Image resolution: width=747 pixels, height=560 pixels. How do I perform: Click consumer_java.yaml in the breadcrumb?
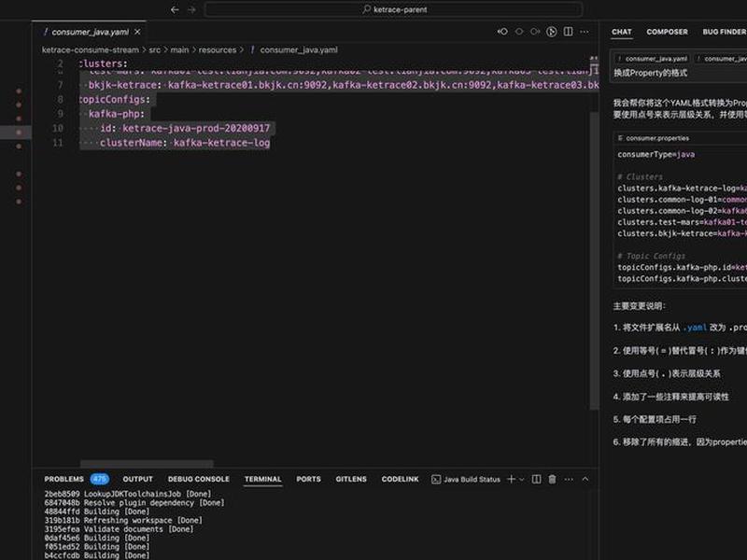pyautogui.click(x=299, y=50)
